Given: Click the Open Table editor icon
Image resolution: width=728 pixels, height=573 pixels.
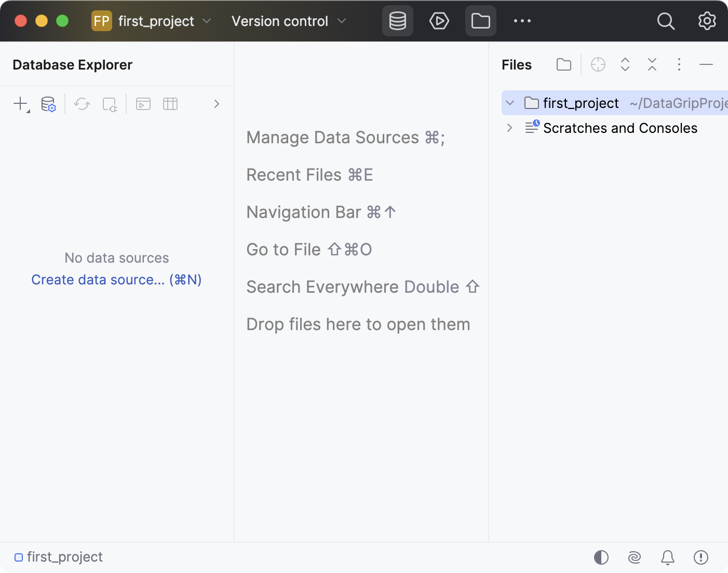Looking at the screenshot, I should (170, 104).
